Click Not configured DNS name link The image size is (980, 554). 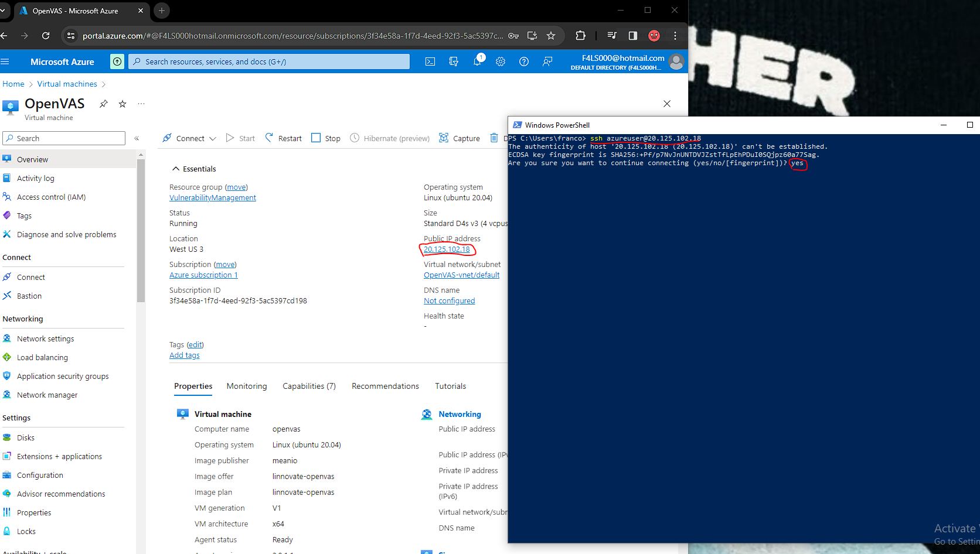click(x=450, y=301)
